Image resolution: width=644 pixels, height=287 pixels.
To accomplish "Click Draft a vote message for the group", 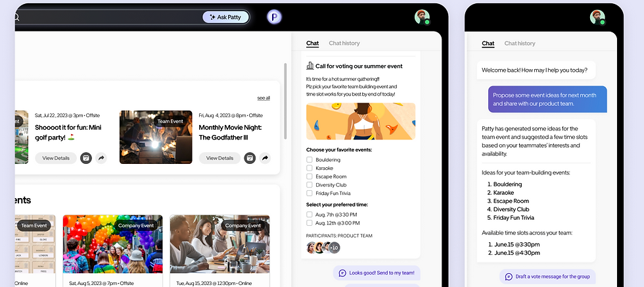I will tap(547, 276).
